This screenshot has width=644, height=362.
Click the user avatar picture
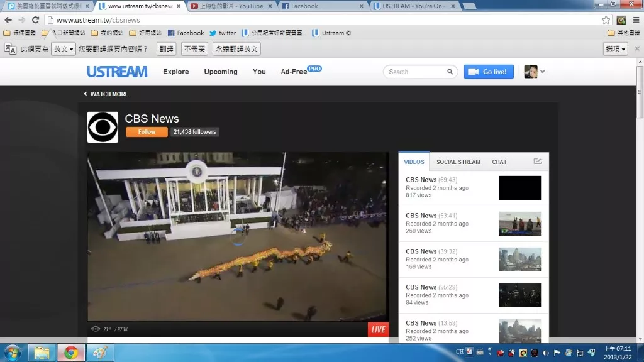[x=531, y=72]
